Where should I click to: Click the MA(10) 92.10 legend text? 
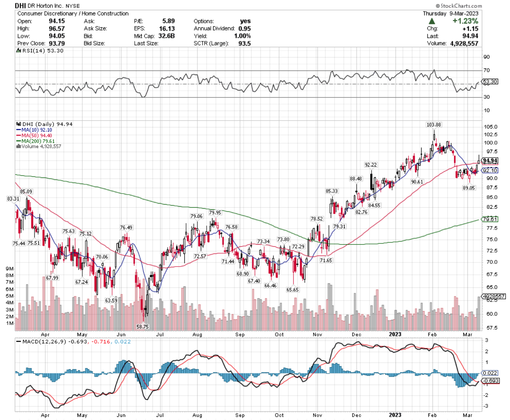point(37,130)
